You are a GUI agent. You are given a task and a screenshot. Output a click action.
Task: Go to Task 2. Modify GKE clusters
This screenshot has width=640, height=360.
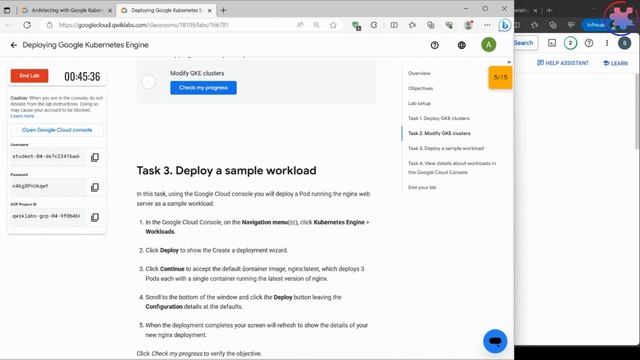(439, 133)
